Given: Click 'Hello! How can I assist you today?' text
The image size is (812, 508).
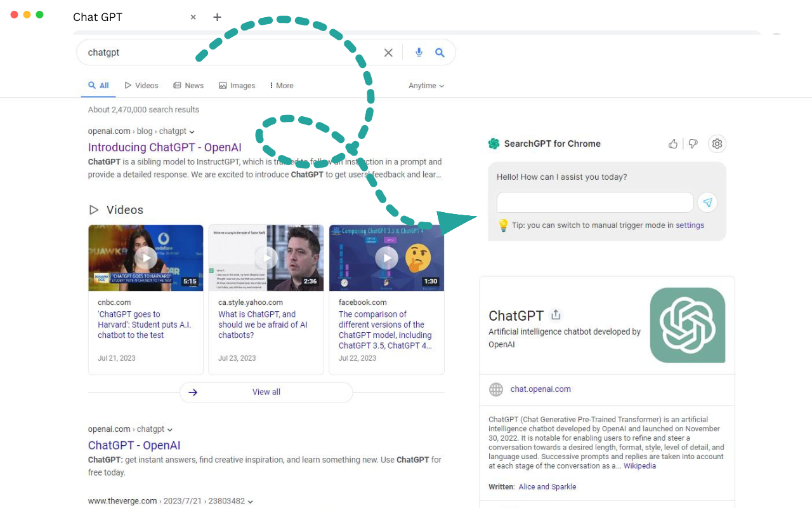Looking at the screenshot, I should click(x=562, y=177).
